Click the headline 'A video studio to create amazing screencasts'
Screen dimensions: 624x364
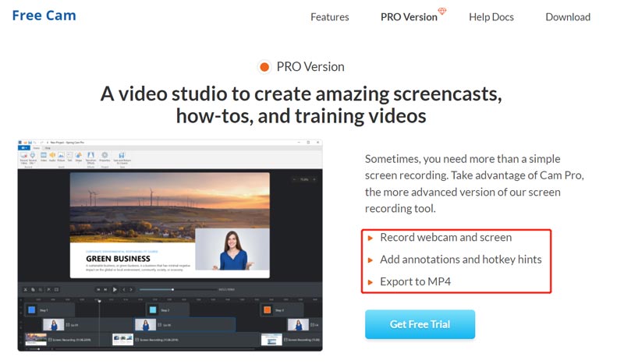(x=301, y=94)
